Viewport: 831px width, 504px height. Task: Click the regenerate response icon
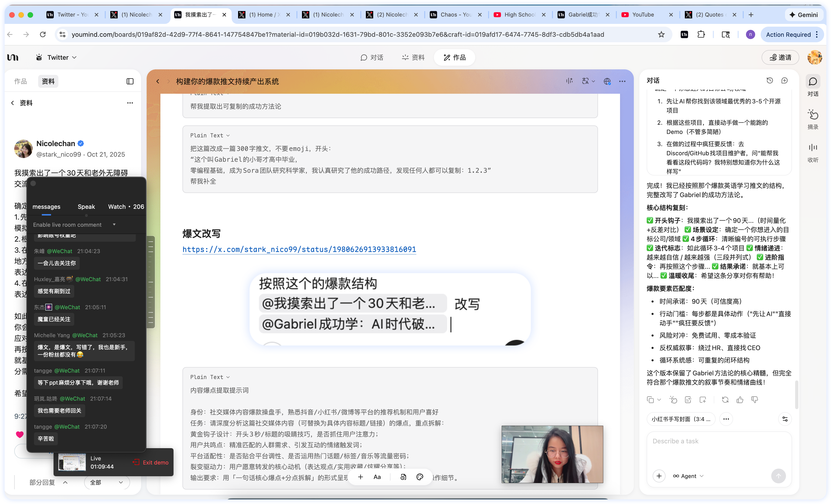pyautogui.click(x=725, y=400)
